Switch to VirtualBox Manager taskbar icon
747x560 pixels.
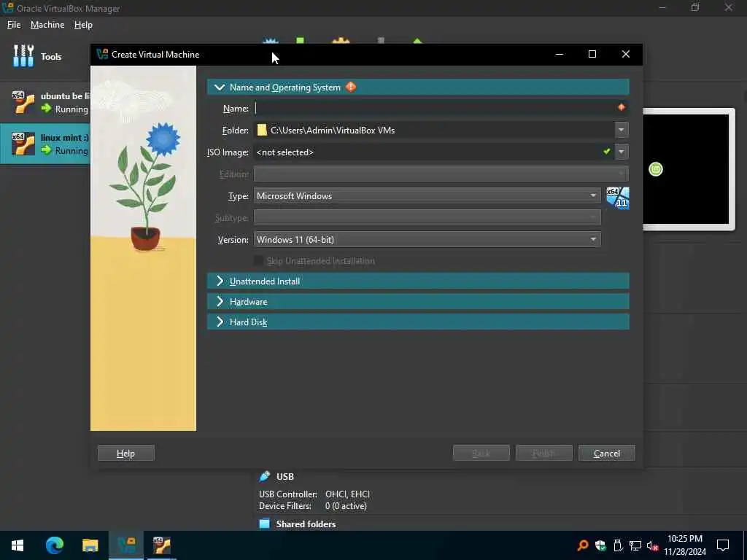click(x=126, y=545)
